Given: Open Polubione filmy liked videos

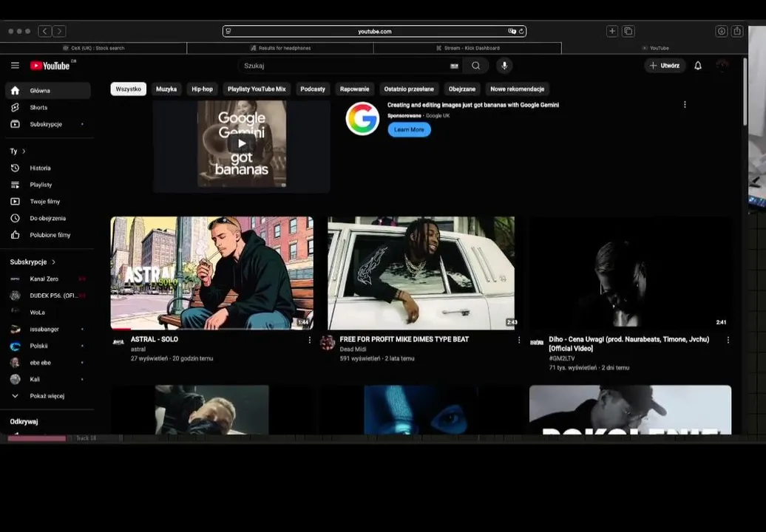Looking at the screenshot, I should (48, 235).
